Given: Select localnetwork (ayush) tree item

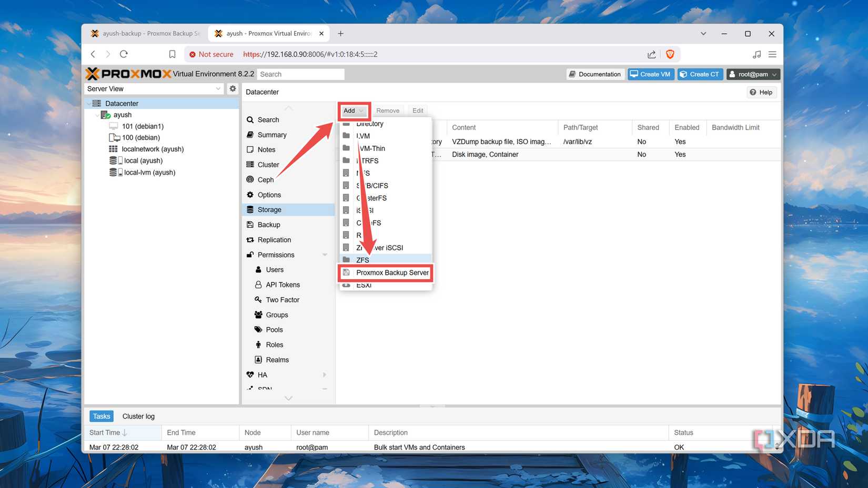Looking at the screenshot, I should click(x=153, y=149).
